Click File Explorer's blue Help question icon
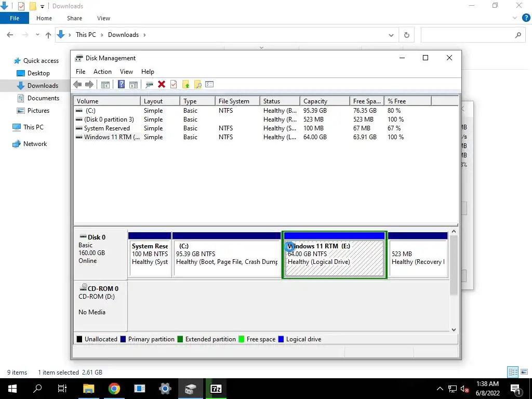This screenshot has width=532, height=399. (x=526, y=18)
